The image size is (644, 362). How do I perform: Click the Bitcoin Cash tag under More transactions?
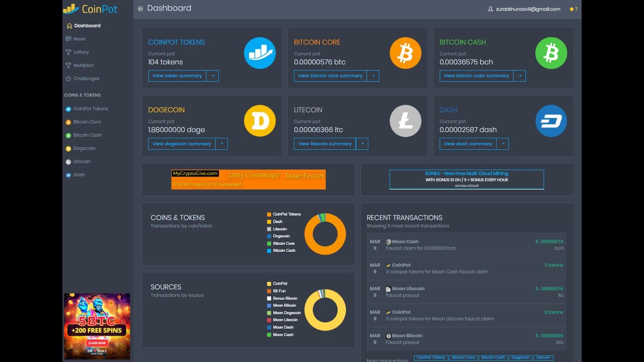tap(493, 357)
